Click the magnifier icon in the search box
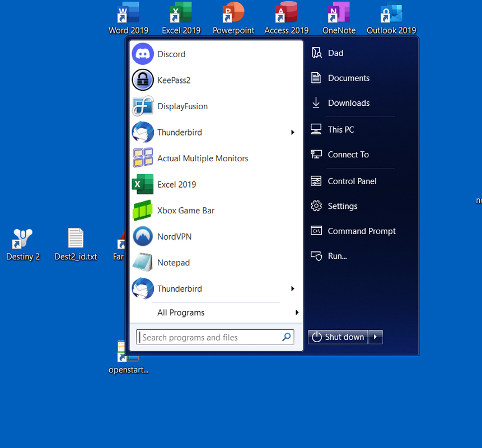Viewport: 482px width, 448px height. click(287, 337)
